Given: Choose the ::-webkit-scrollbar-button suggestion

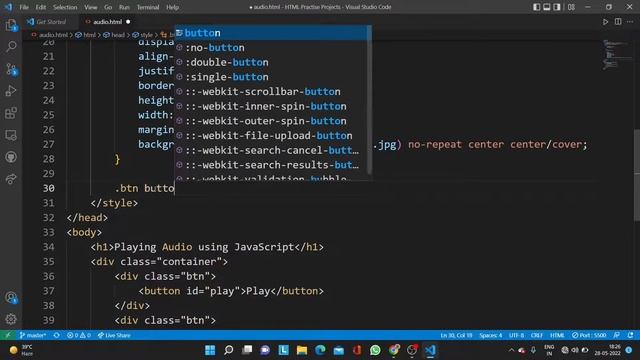Looking at the screenshot, I should 271,91.
